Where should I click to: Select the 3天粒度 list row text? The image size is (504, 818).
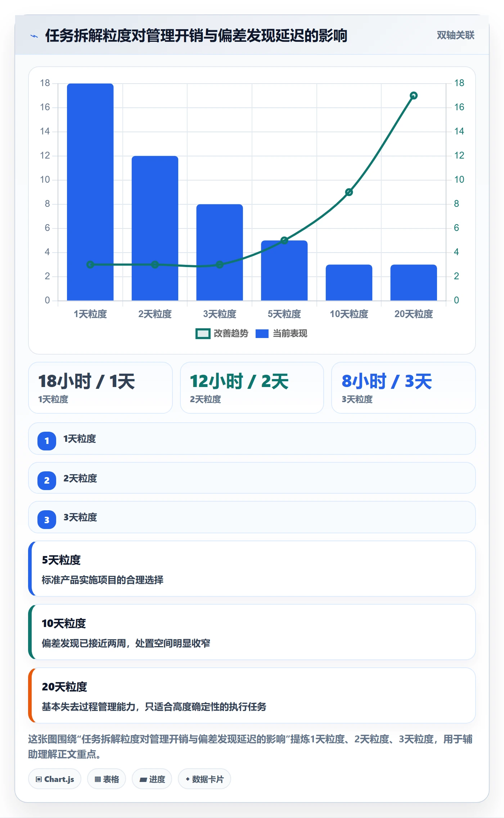click(x=80, y=517)
